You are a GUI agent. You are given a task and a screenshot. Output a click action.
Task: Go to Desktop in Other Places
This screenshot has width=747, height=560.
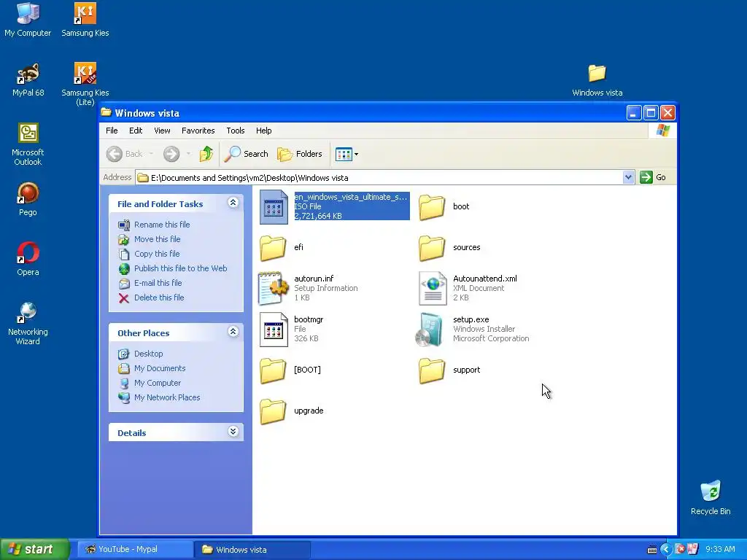(x=149, y=354)
